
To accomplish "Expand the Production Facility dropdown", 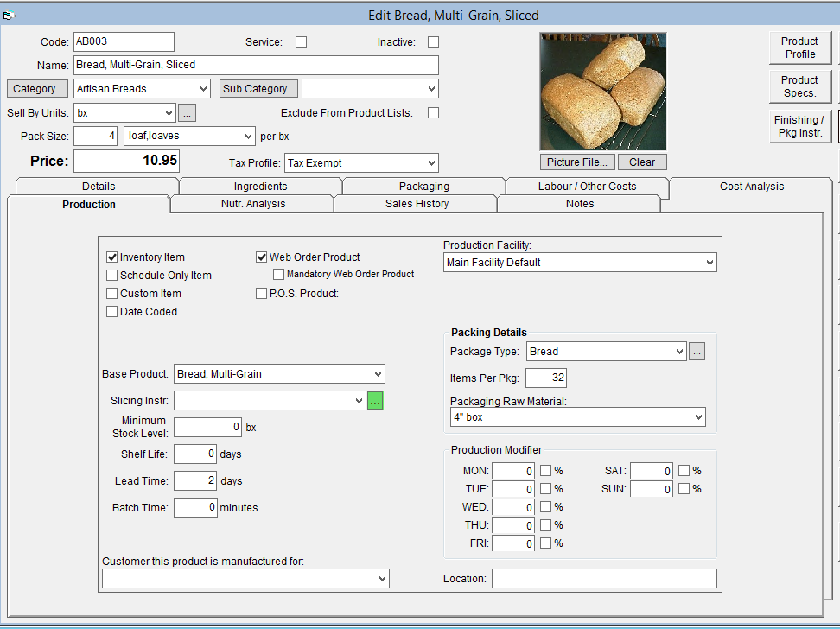I will pos(710,263).
